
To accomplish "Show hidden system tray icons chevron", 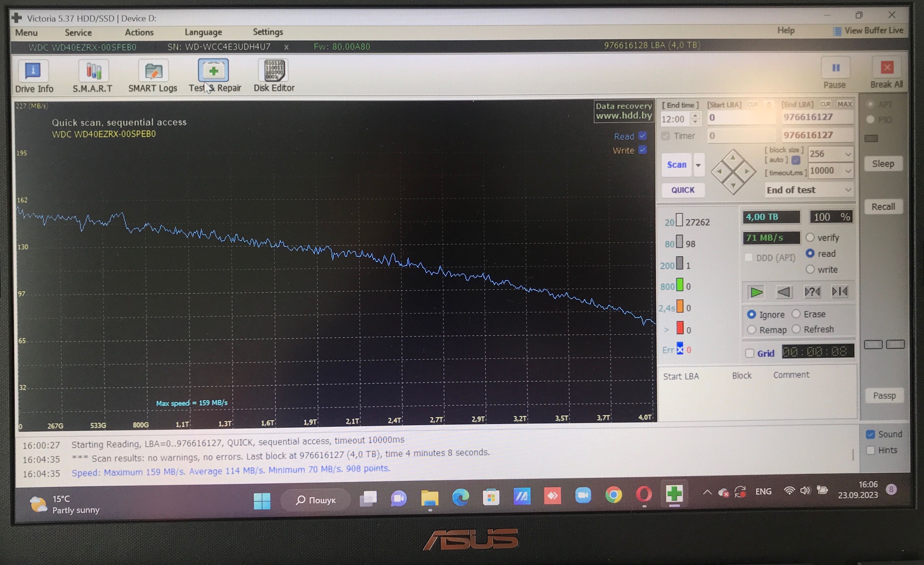I will [707, 492].
